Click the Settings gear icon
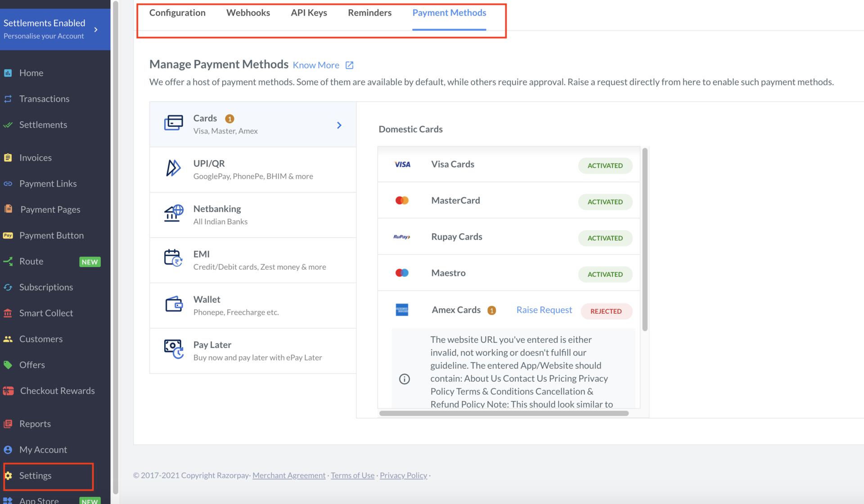 tap(8, 476)
